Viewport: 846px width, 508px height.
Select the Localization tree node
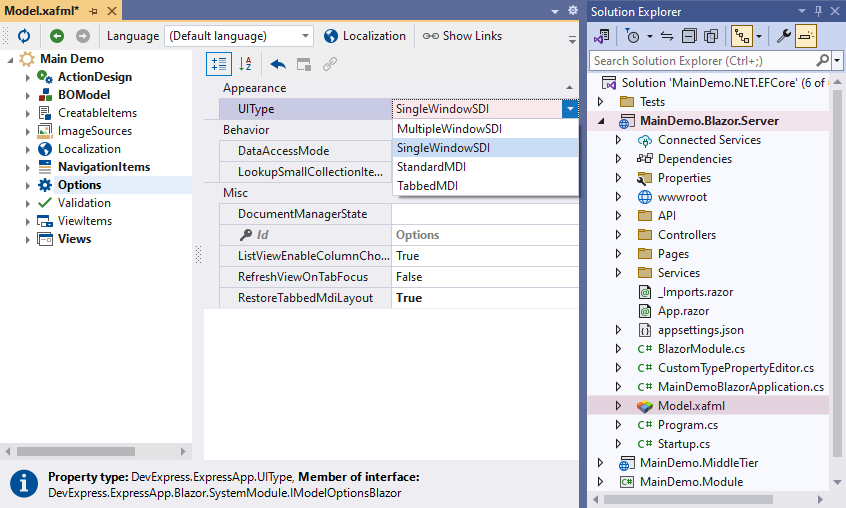(x=90, y=149)
